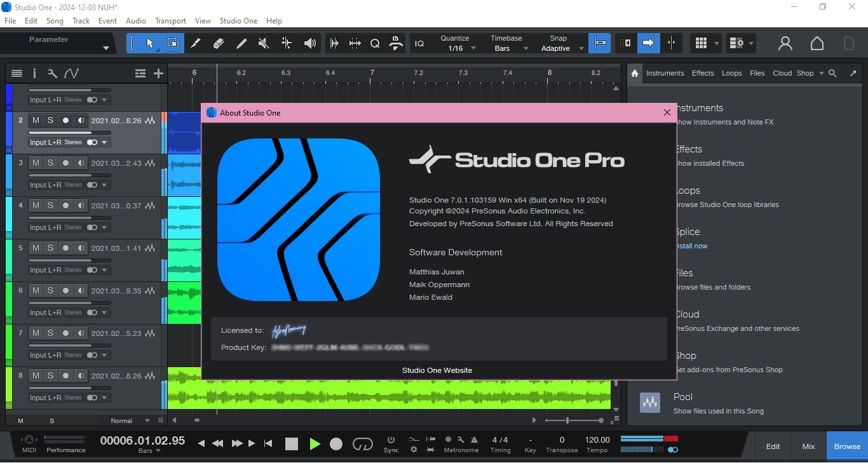Image resolution: width=868 pixels, height=463 pixels.
Task: Toggle the Loop Active button
Action: [x=363, y=444]
